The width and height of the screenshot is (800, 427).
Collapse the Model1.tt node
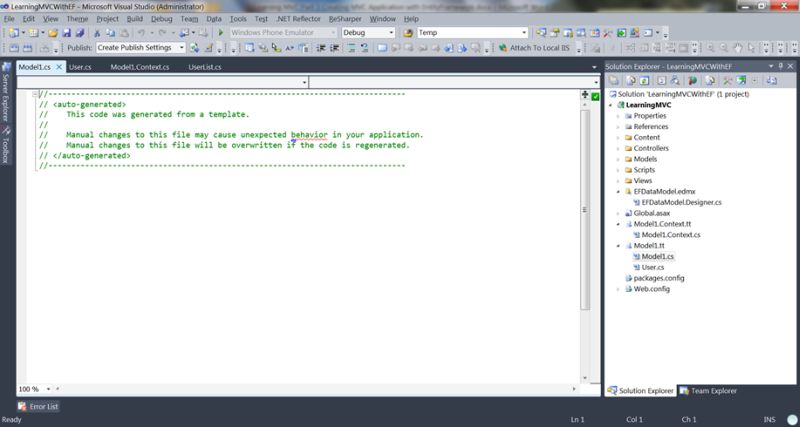pos(618,246)
